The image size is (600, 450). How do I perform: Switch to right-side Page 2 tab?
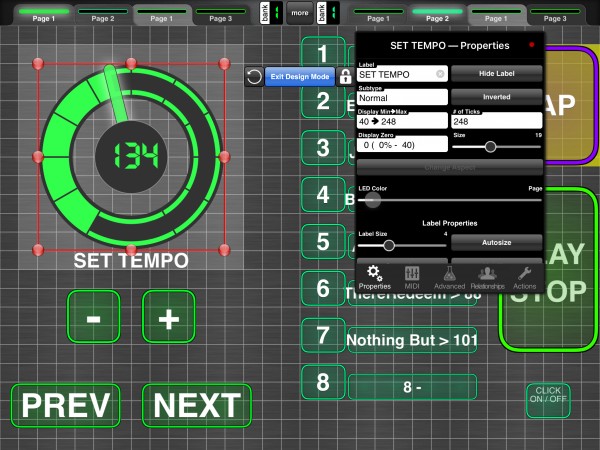pos(437,15)
